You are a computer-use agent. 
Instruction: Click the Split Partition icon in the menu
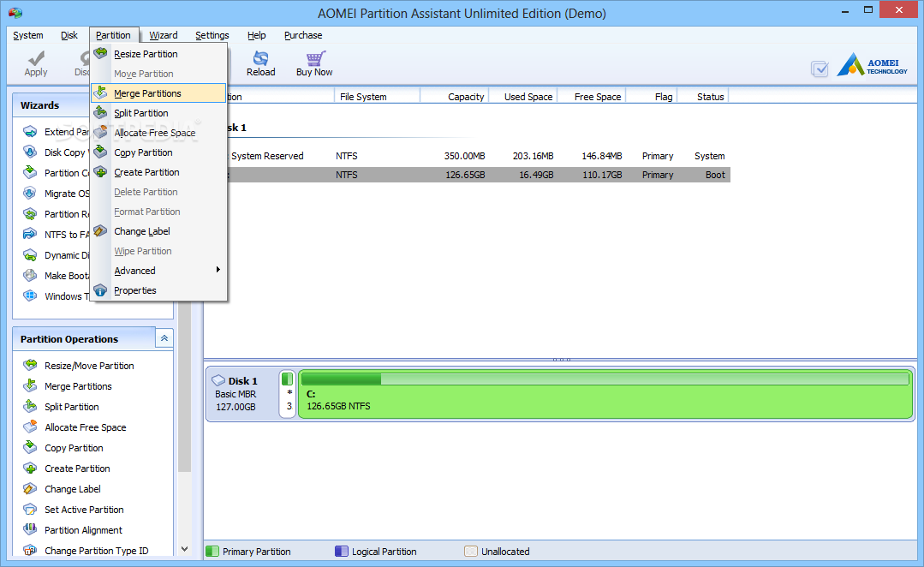tap(101, 112)
